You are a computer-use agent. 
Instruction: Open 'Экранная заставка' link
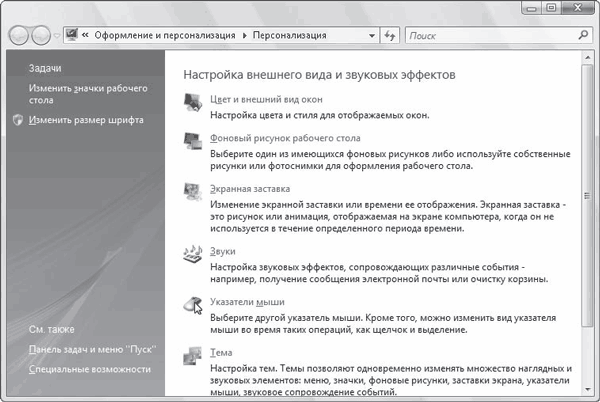[250, 189]
